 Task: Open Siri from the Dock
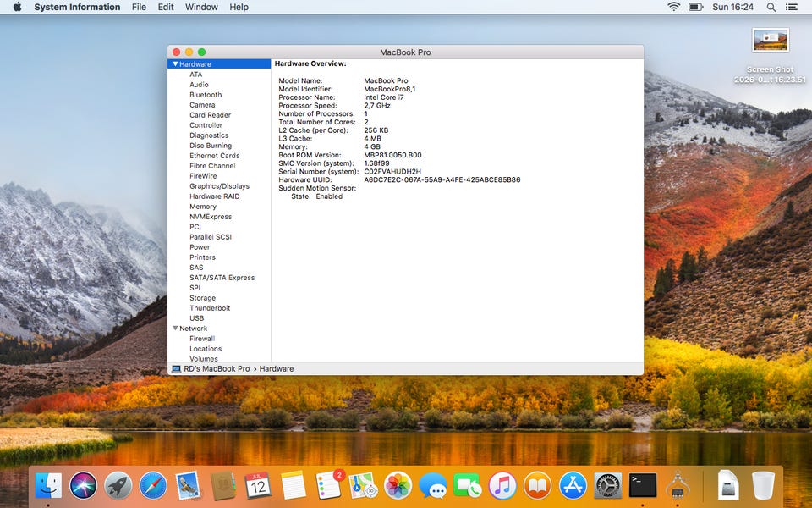[83, 486]
